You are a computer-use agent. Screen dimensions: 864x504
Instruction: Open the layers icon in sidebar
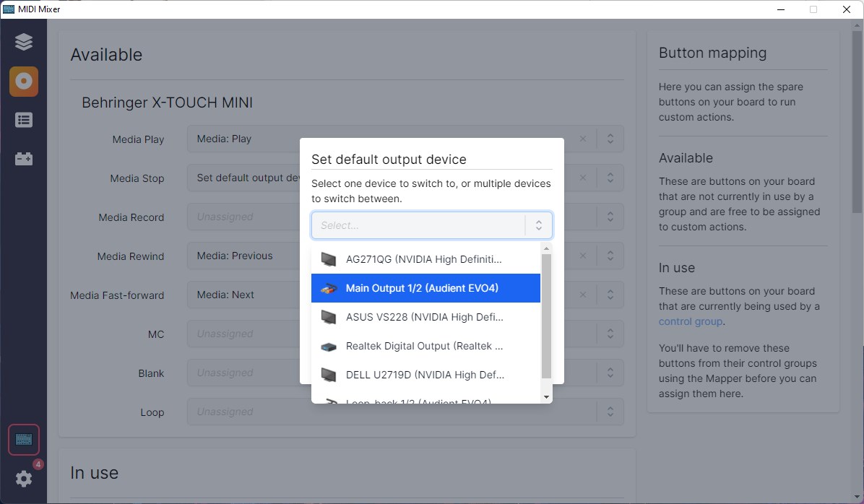[x=24, y=42]
